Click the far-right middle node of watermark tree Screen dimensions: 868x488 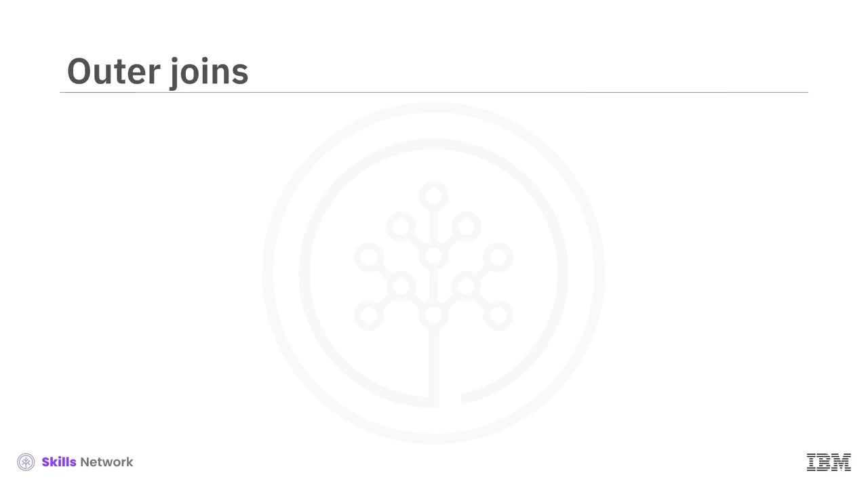498,257
